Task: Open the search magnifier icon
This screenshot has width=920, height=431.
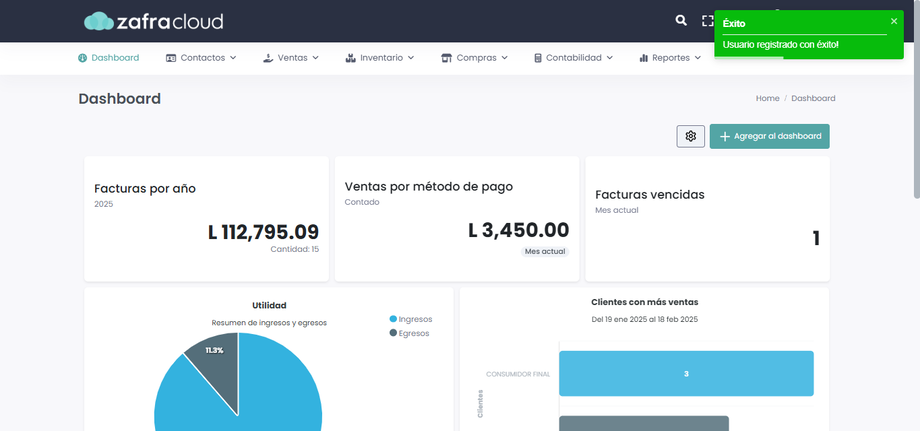Action: click(681, 21)
